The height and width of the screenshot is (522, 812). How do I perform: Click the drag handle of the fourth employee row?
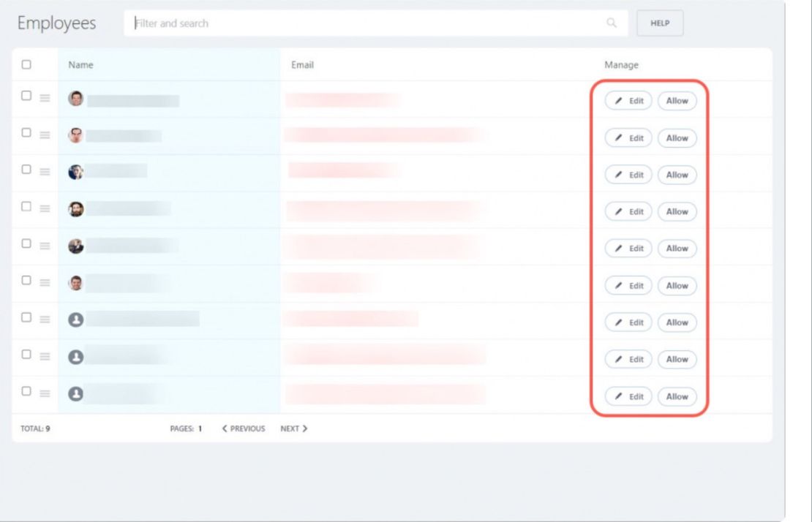click(45, 208)
